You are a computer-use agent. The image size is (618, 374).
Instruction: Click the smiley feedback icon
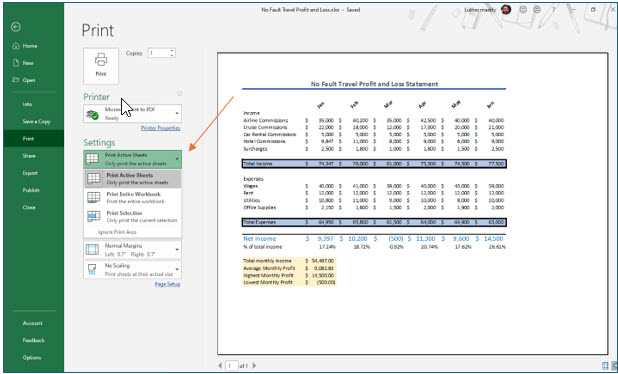tap(523, 9)
